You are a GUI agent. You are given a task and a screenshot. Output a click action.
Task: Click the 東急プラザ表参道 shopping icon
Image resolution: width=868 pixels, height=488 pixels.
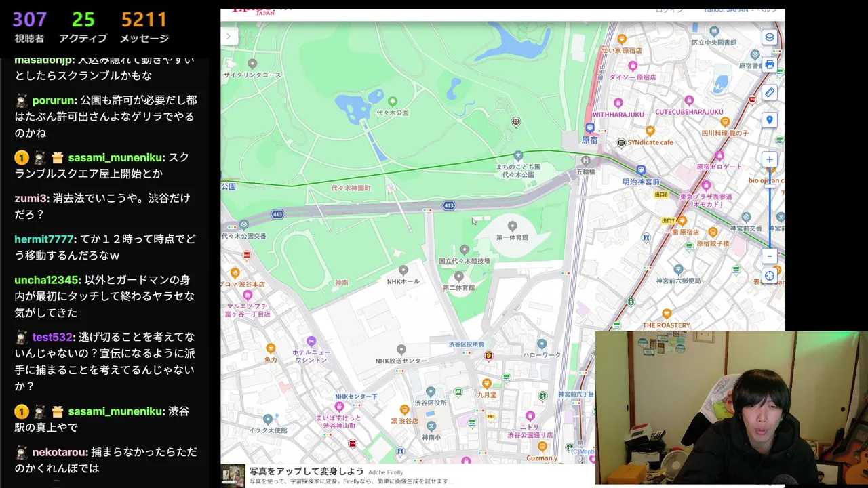(706, 185)
